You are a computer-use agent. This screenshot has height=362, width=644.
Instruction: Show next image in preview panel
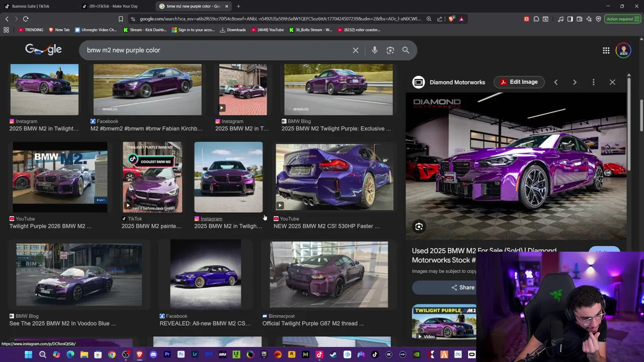click(x=575, y=82)
